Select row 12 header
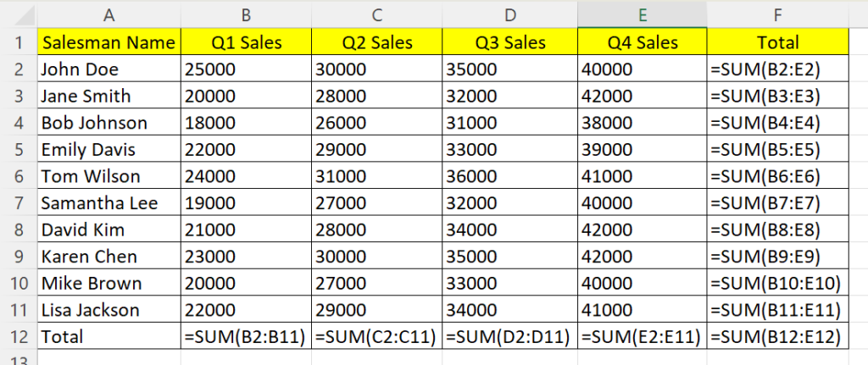The height and width of the screenshot is (365, 868). tap(19, 337)
